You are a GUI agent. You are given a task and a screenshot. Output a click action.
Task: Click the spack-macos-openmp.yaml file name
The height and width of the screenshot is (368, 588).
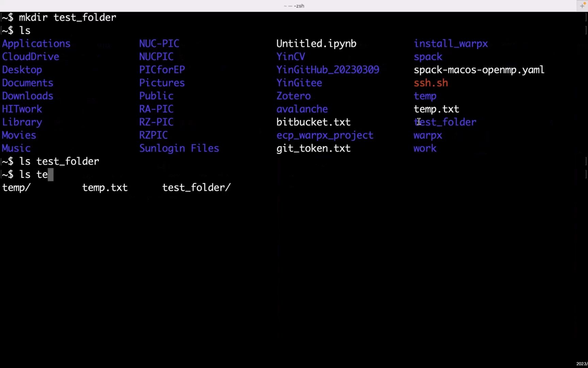pos(479,70)
